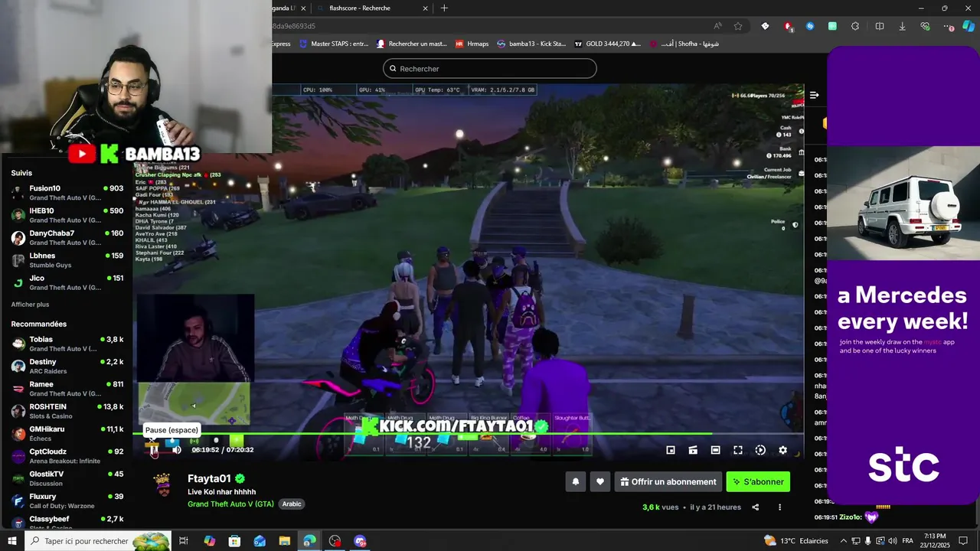The image size is (980, 551).
Task: Open the recommended channel Ramee
Action: 67,389
